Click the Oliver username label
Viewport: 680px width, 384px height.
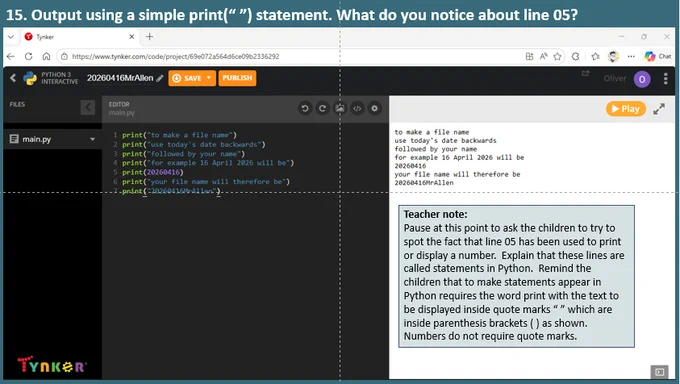615,79
